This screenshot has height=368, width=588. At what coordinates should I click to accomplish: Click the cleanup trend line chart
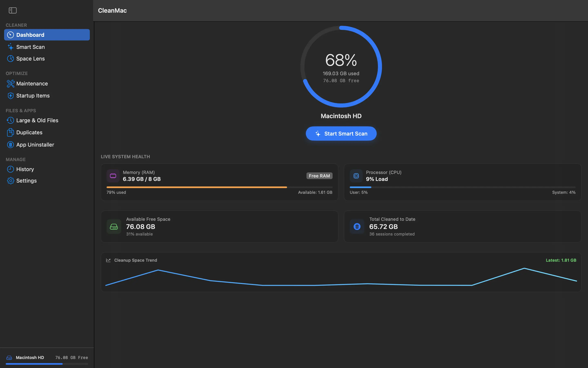click(x=341, y=277)
